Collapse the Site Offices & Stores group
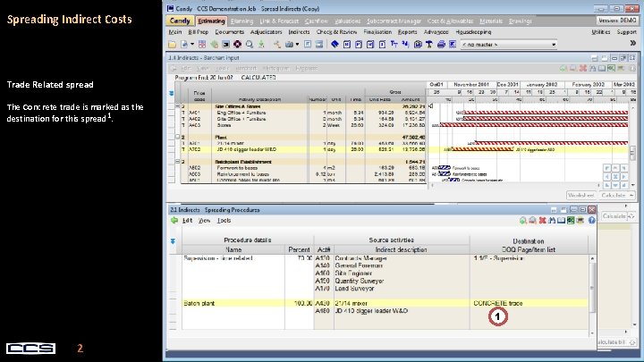 tap(178, 105)
